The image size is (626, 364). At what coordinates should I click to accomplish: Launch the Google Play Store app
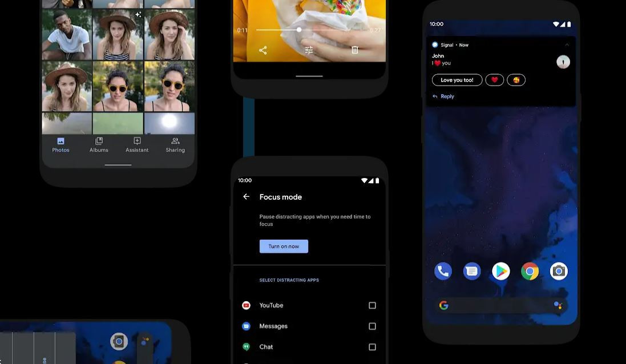501,271
